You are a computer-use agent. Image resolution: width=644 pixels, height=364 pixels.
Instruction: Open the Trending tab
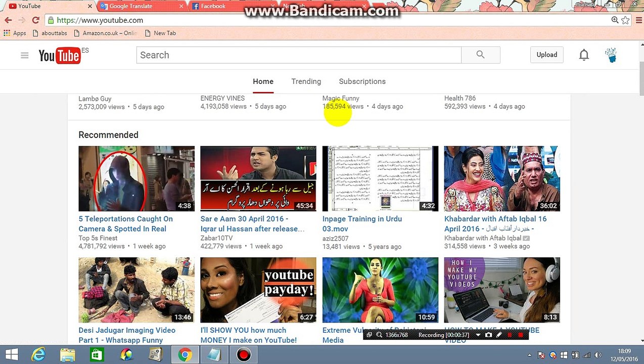[306, 81]
